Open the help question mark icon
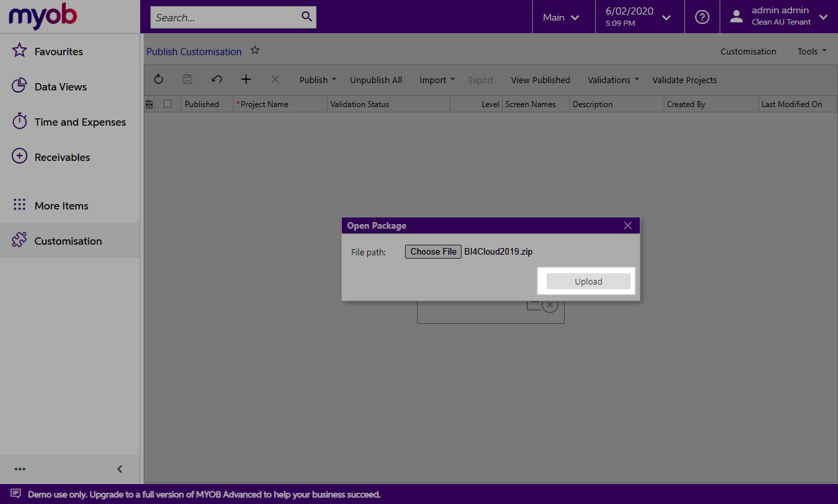The image size is (838, 504). (702, 17)
